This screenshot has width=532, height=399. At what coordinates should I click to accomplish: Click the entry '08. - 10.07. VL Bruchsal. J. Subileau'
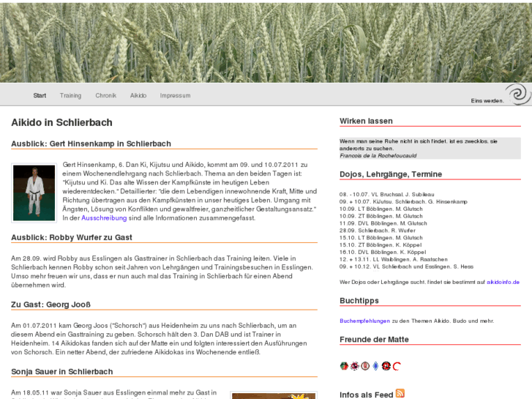coord(387,195)
